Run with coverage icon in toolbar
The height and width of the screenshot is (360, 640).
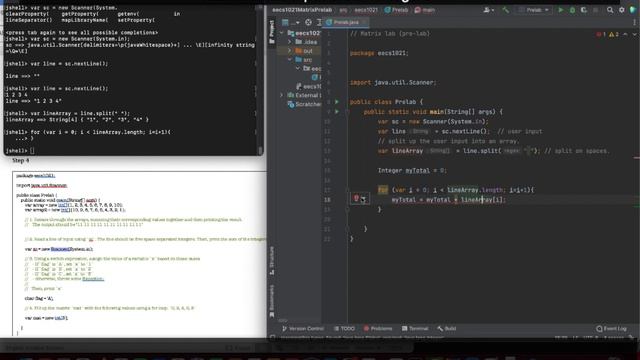click(x=584, y=10)
